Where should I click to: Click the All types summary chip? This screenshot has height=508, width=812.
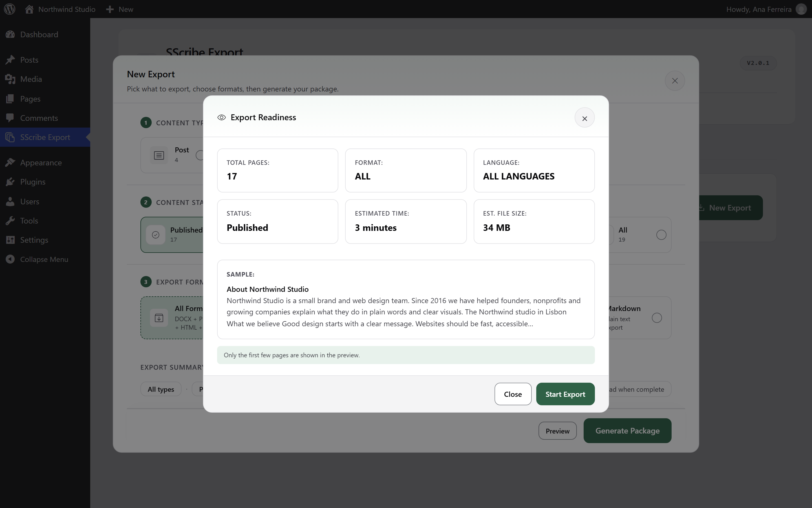click(x=161, y=389)
